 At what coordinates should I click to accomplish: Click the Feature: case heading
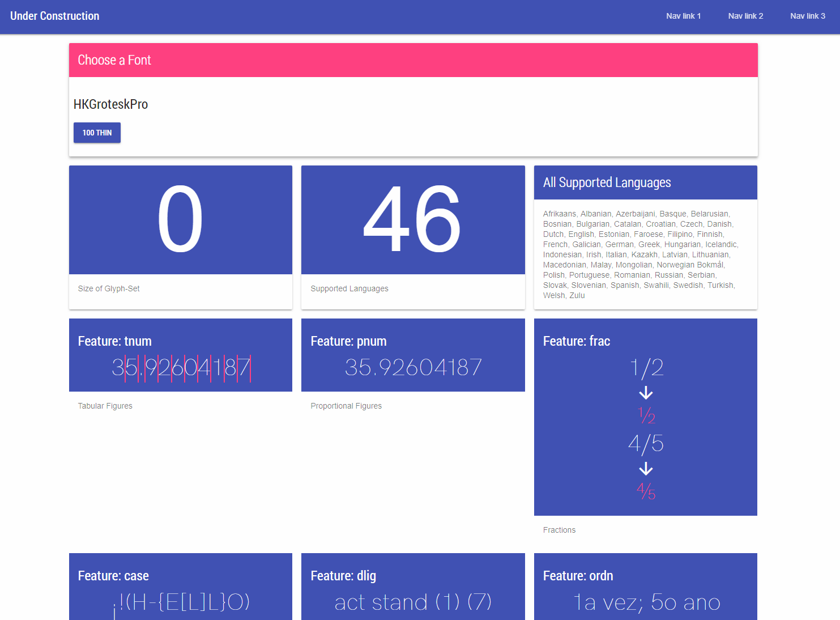(x=113, y=576)
